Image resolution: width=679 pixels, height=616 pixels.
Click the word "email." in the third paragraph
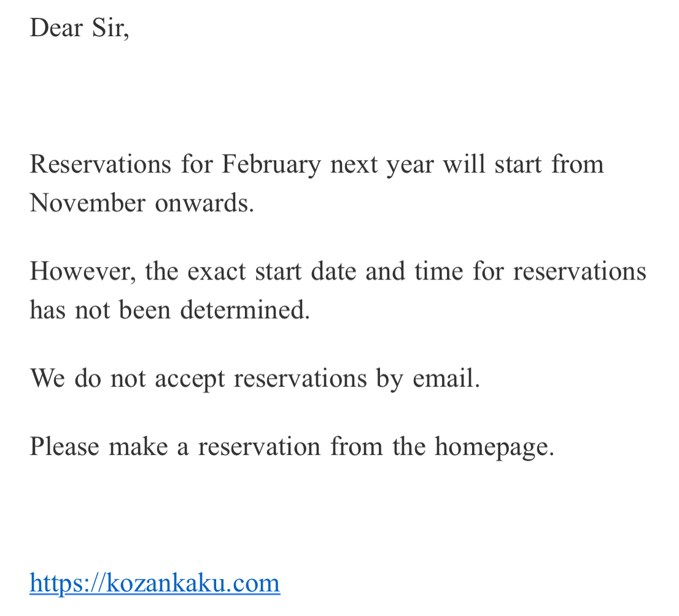[x=446, y=378]
